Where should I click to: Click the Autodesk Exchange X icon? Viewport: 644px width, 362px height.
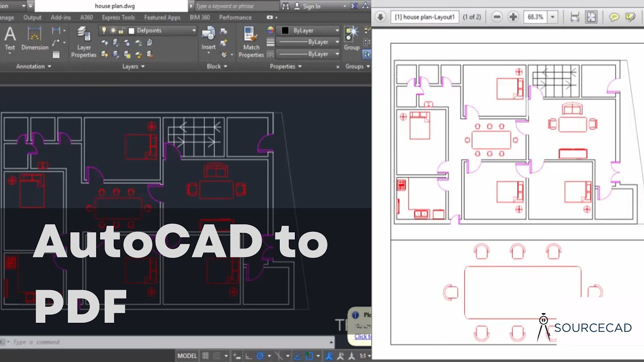[x=354, y=6]
